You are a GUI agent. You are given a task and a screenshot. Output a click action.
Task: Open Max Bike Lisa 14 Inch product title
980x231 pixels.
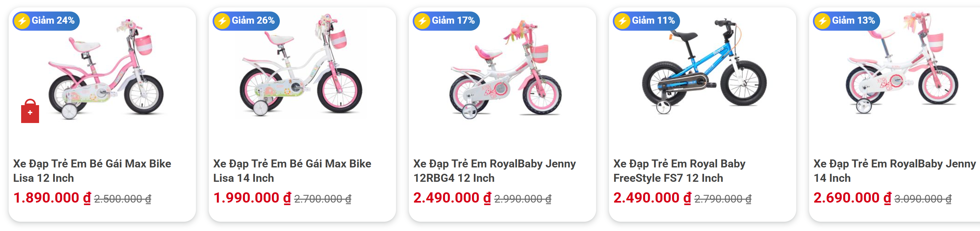(292, 171)
